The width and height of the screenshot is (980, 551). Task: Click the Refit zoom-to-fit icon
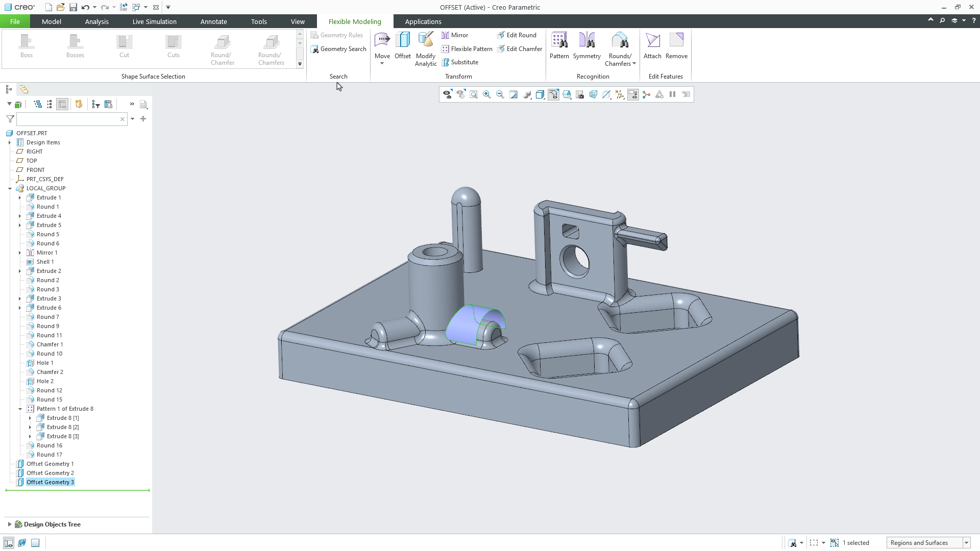474,94
